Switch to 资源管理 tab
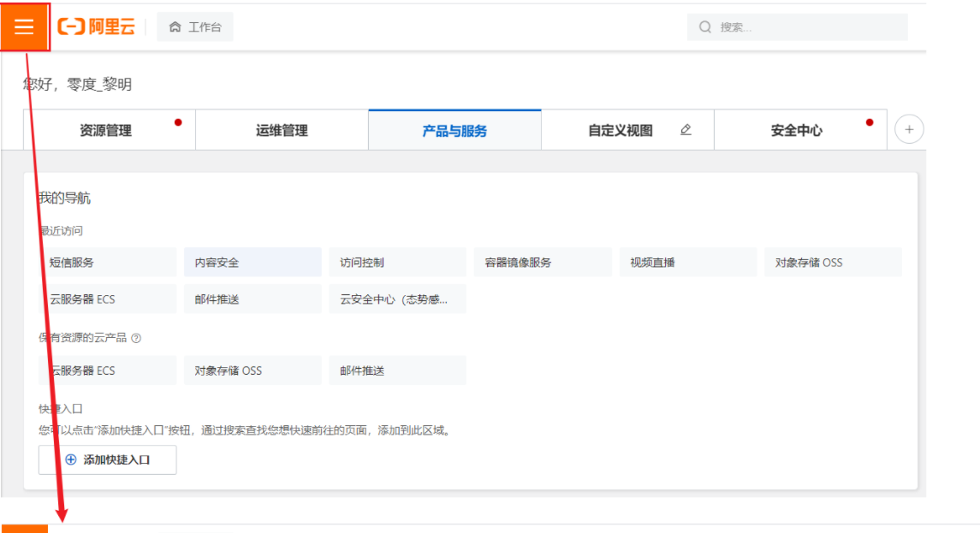Screen dimensions: 980x533 coord(110,130)
